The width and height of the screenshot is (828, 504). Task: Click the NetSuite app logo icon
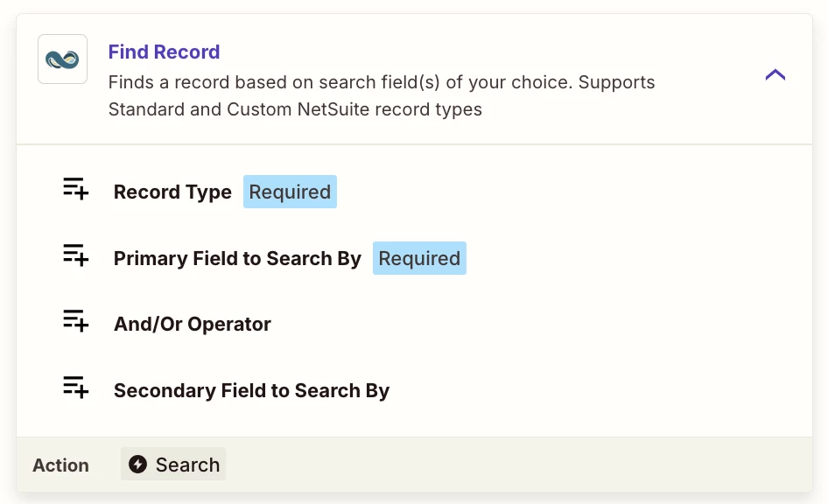[x=62, y=59]
